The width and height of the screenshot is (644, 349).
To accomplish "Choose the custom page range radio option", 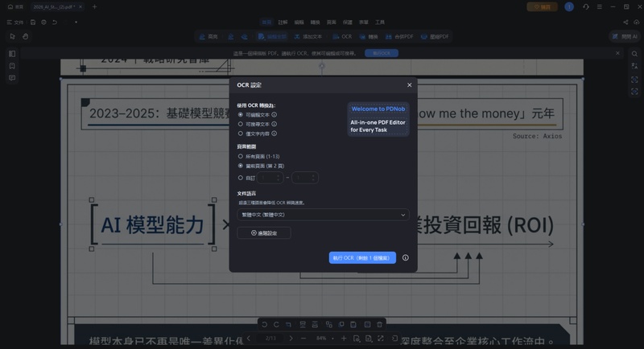I will pyautogui.click(x=240, y=178).
